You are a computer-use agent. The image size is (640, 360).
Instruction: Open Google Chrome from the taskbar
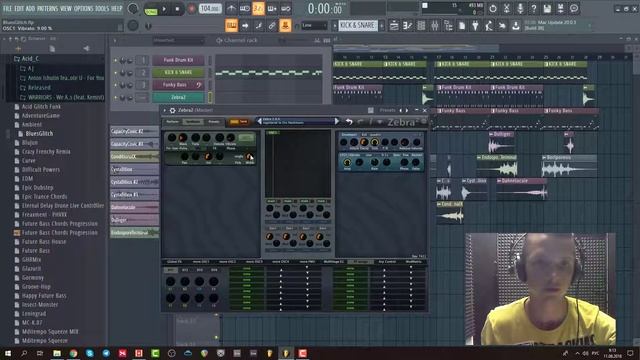[73, 353]
